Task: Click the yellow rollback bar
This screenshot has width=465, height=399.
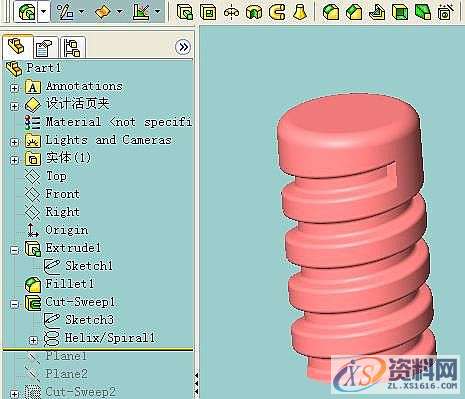Action: (98, 349)
